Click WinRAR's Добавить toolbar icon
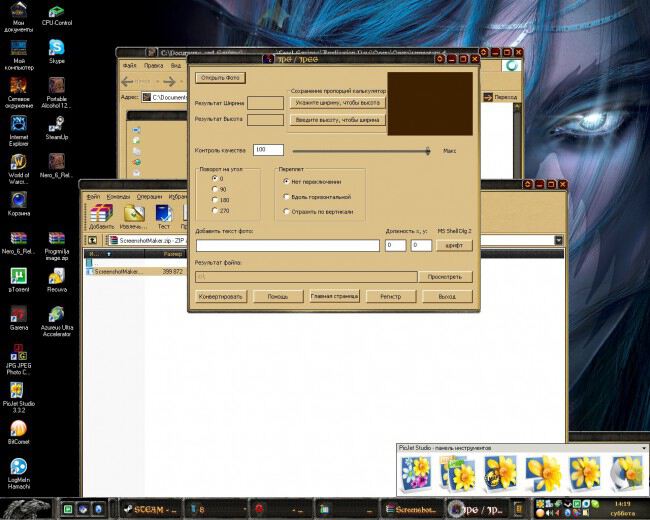Image resolution: width=650 pixels, height=520 pixels. point(101,217)
